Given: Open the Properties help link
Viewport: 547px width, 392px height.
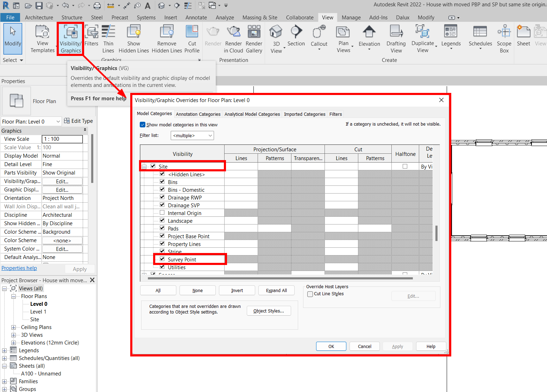Looking at the screenshot, I should click(19, 268).
